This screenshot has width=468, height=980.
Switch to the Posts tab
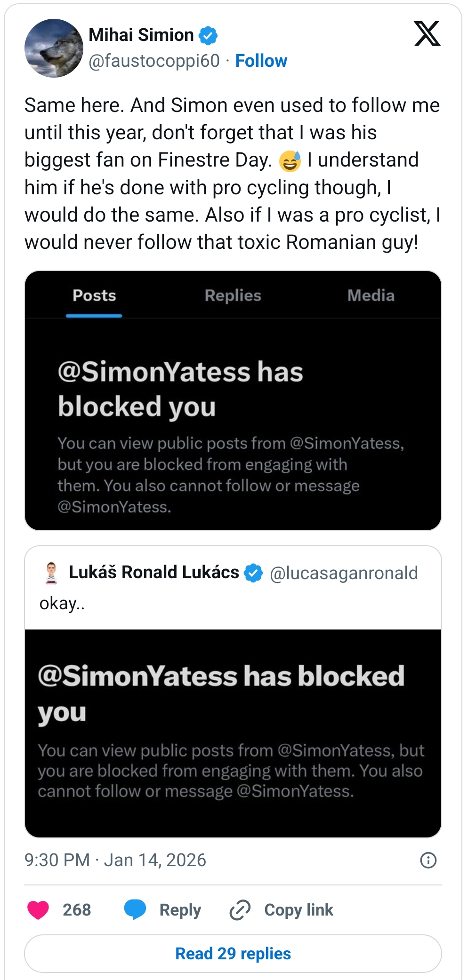[94, 295]
